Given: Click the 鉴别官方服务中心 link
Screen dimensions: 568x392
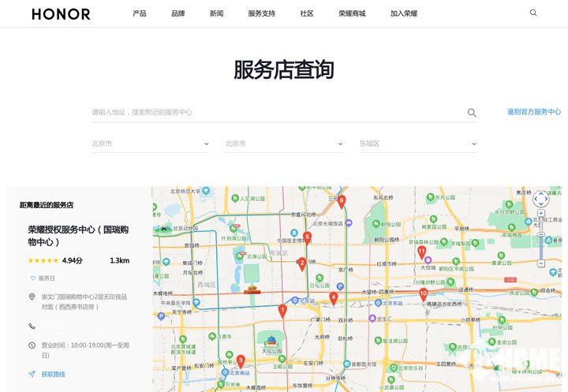Looking at the screenshot, I should pos(534,112).
